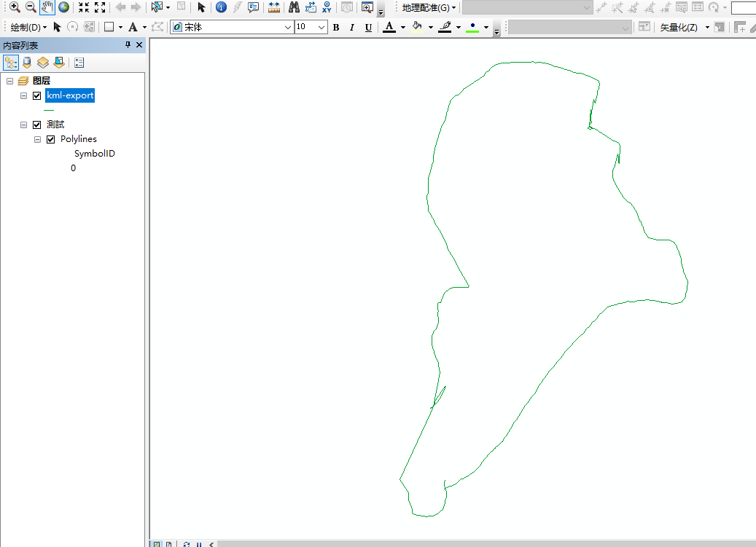Image resolution: width=756 pixels, height=547 pixels.
Task: Open the font size 10 dropdown
Action: [x=321, y=28]
